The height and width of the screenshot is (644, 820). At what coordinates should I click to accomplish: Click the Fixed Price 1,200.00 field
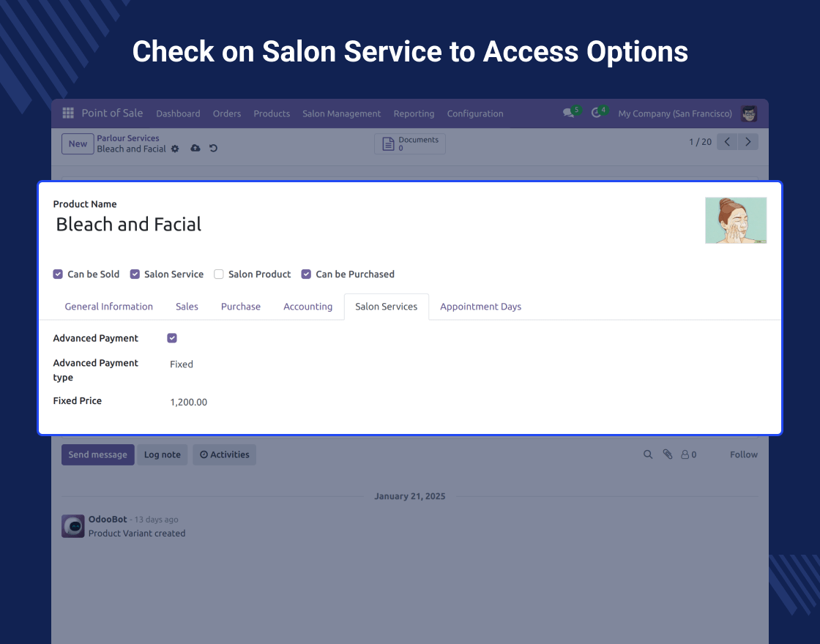[189, 402]
